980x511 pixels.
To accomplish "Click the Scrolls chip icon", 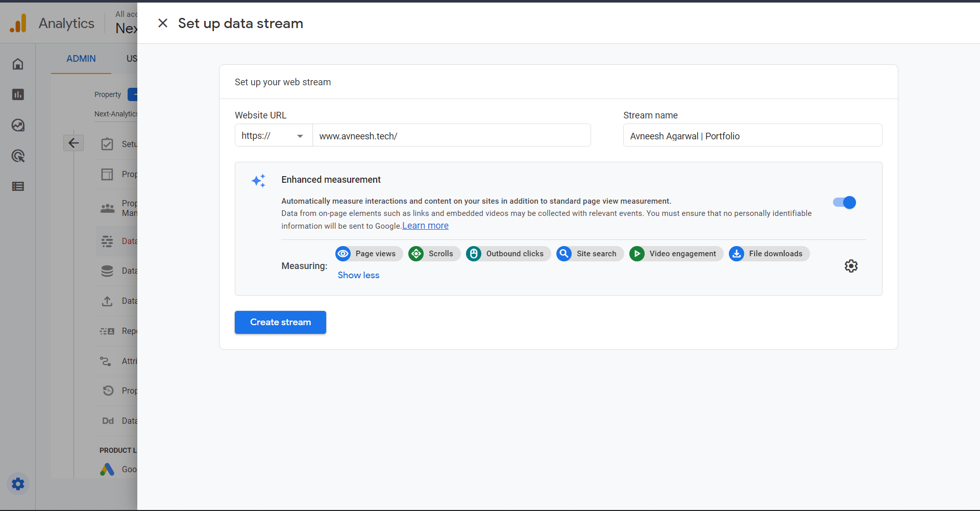I will 416,254.
